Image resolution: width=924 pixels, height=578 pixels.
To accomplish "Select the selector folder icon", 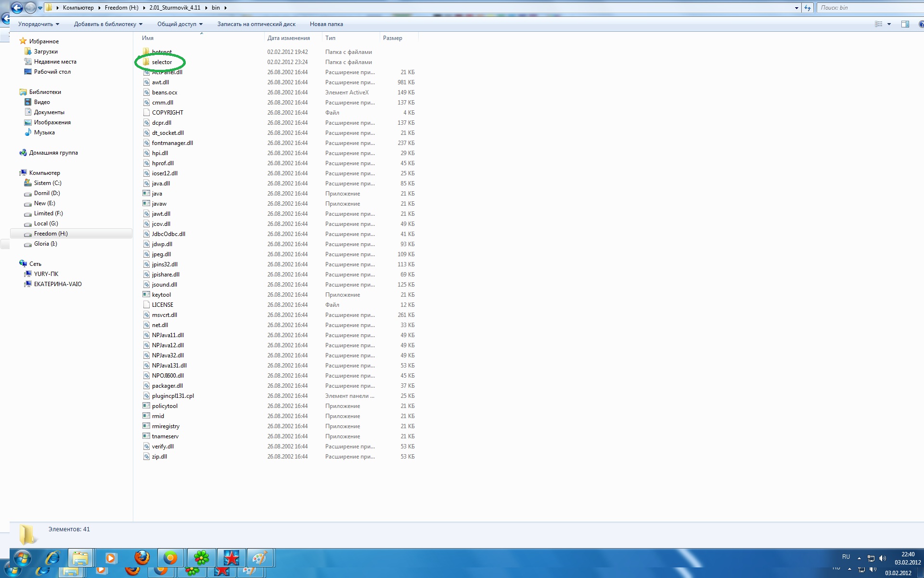I will click(146, 62).
